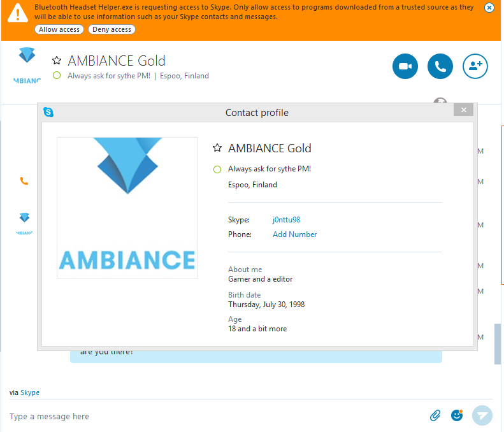This screenshot has height=432, width=504.
Task: Click mood text 'Always ask for sythe PM!' in dialog
Action: point(270,169)
